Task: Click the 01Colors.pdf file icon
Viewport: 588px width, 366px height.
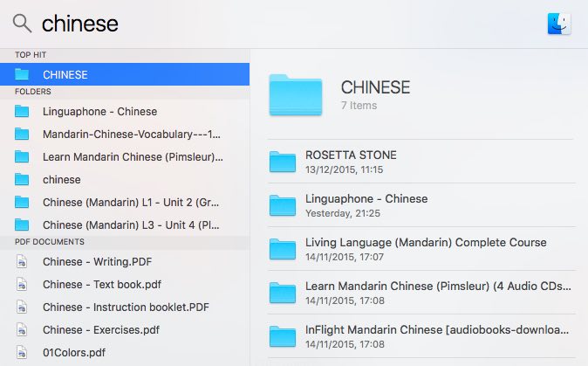Action: pyautogui.click(x=22, y=352)
